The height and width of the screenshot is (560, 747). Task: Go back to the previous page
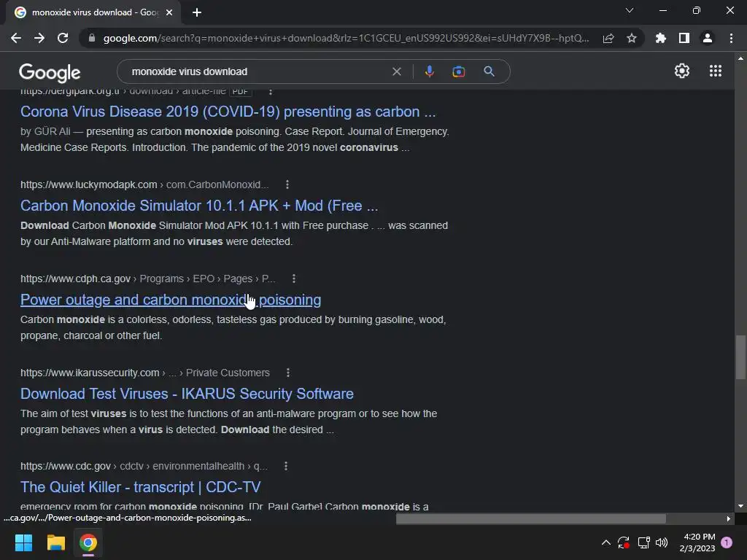(x=16, y=38)
